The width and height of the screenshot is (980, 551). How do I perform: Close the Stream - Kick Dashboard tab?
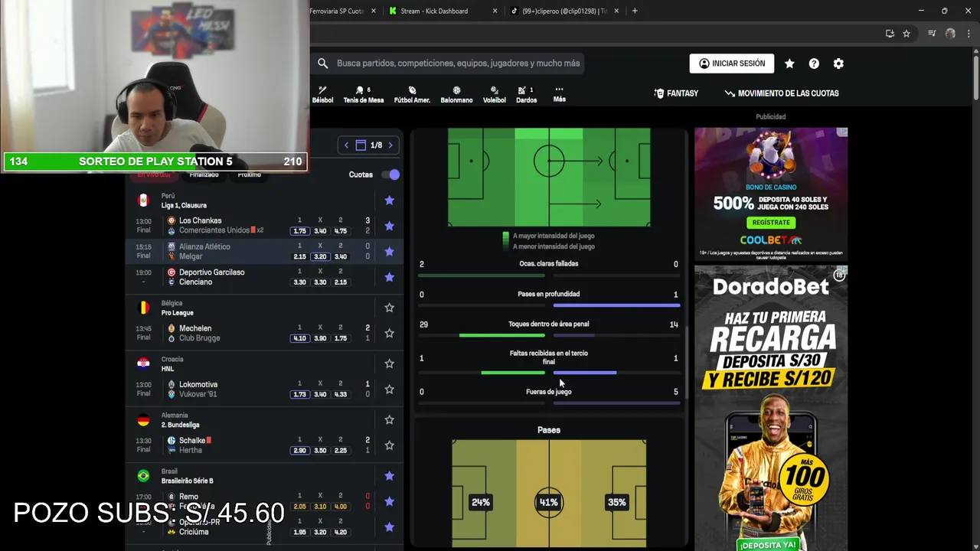(x=495, y=11)
